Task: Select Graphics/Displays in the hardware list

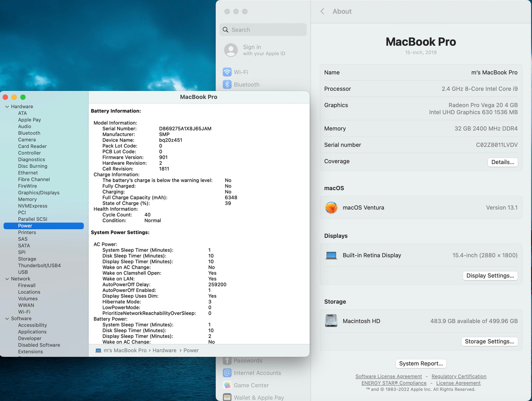Action: coord(39,193)
